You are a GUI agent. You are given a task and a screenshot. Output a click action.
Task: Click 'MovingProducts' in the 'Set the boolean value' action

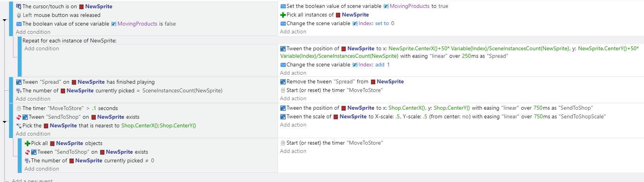410,6
